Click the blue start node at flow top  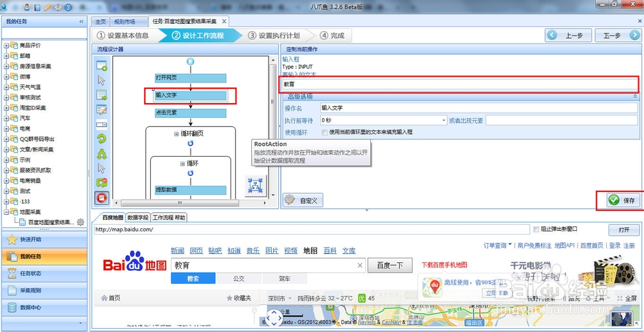point(190,61)
